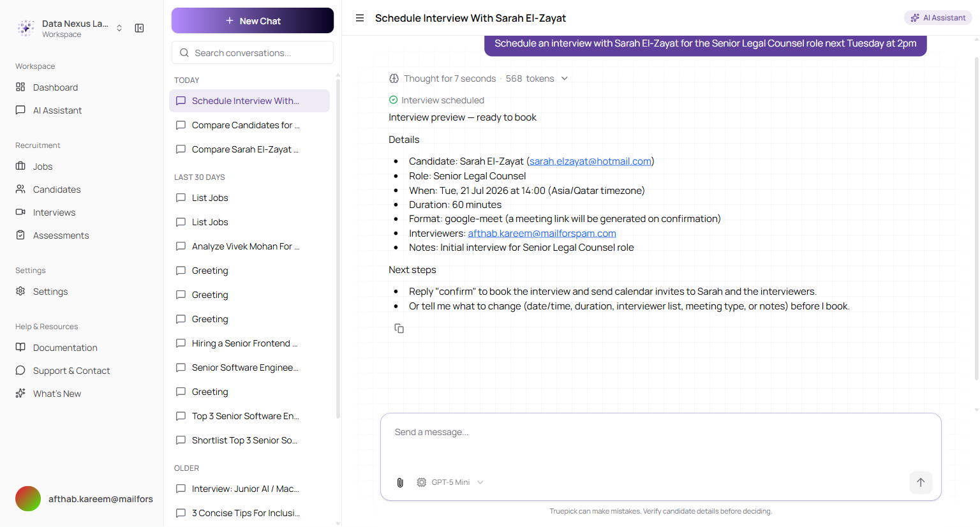Click the sarah.elzayat@hotmail.com email link
980x527 pixels.
pos(590,161)
